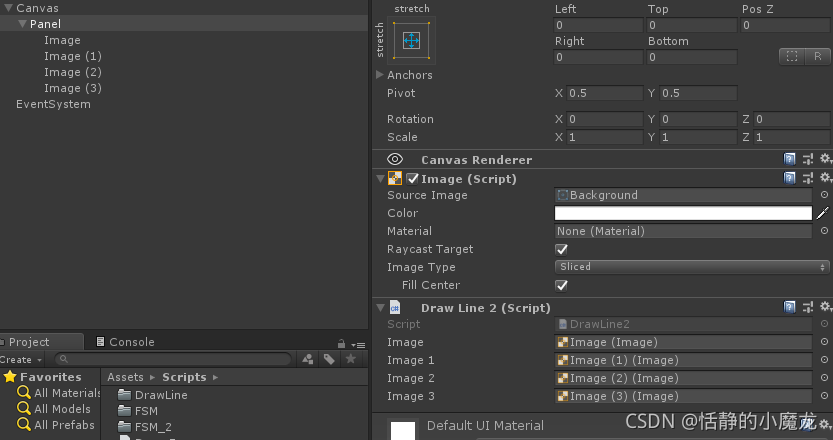Disable the Image (Script) component checkbox

(x=412, y=179)
